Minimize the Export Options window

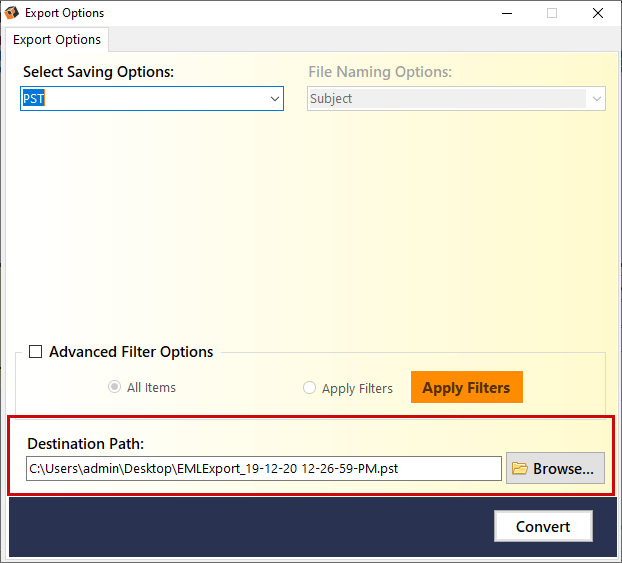pos(504,13)
